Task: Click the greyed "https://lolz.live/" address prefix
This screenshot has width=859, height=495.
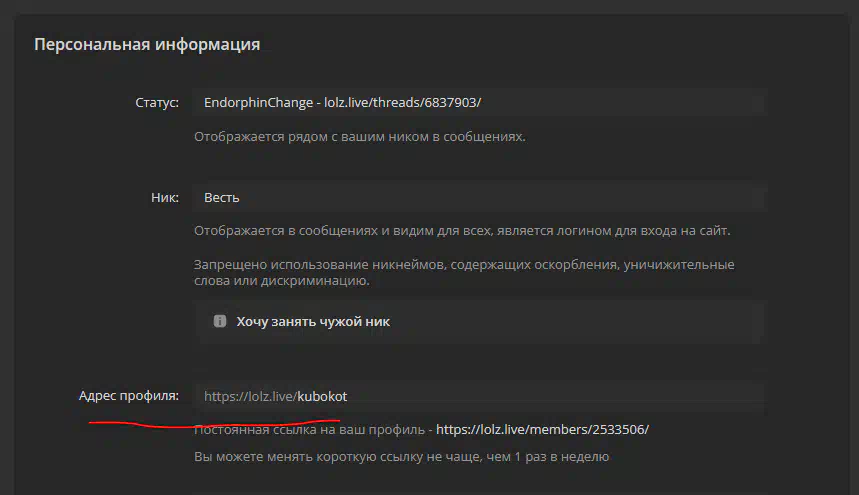Action: click(250, 397)
